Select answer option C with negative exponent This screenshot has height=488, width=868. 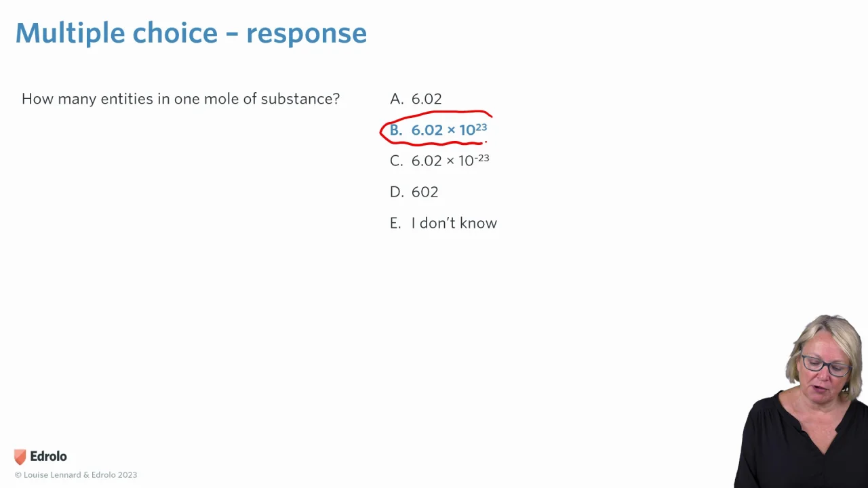450,161
